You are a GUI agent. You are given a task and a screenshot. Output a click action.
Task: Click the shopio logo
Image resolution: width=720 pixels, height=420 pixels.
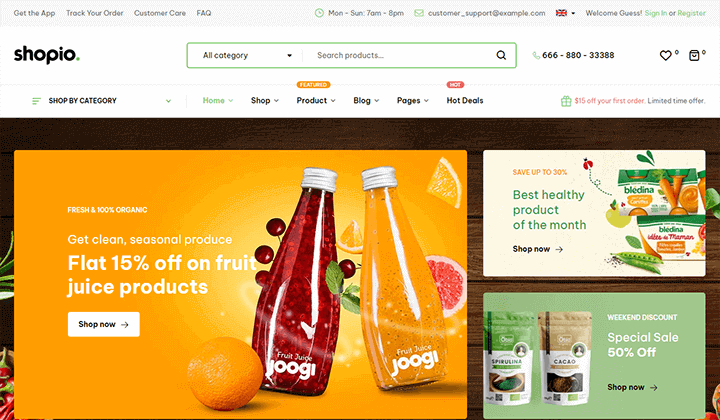47,55
